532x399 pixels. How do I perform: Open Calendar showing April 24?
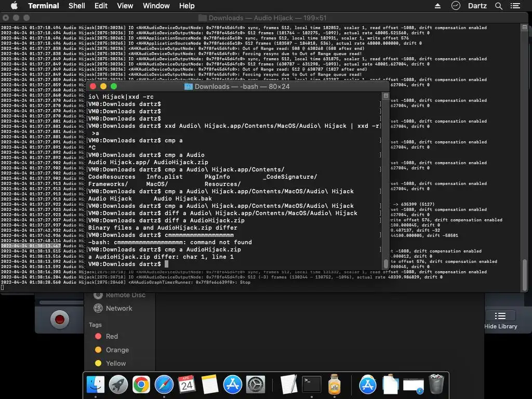[x=187, y=384]
